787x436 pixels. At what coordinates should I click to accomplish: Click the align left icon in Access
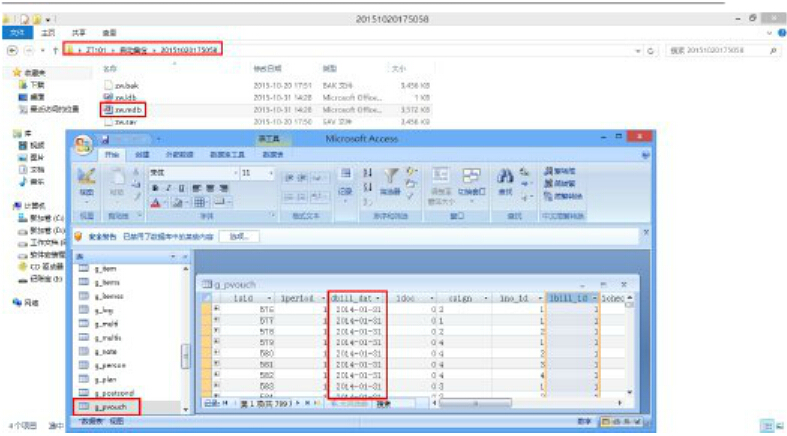(x=196, y=188)
